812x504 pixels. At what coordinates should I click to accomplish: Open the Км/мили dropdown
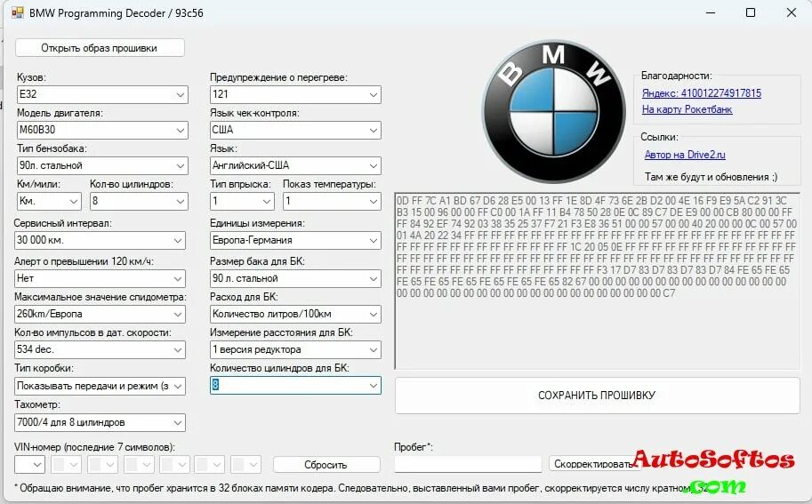pyautogui.click(x=49, y=201)
